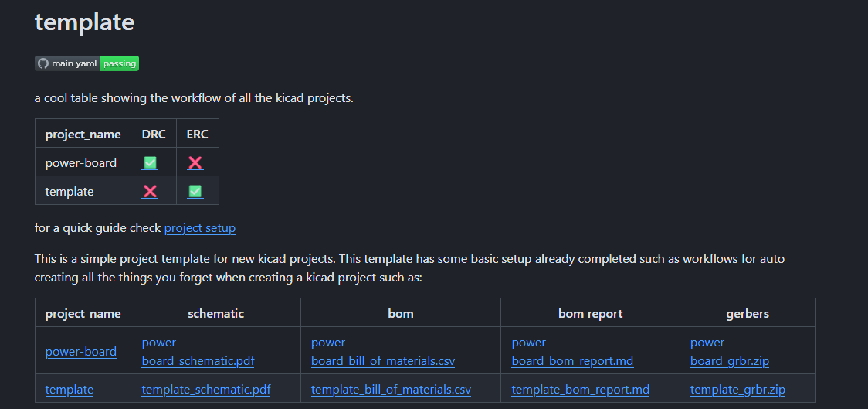
Task: Open power-board DRC green checkmark result
Action: (150, 163)
